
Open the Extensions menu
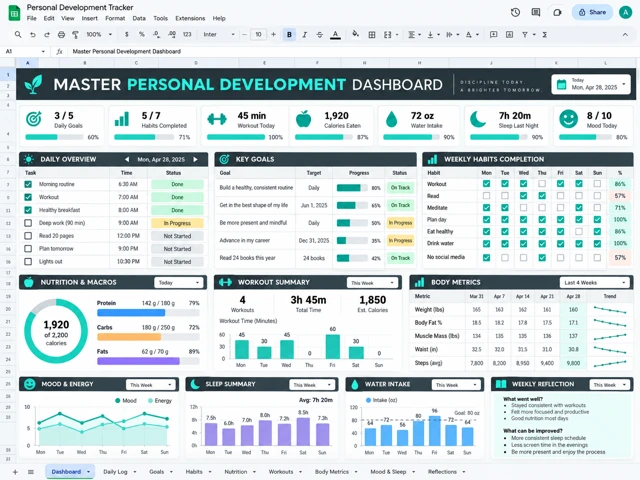click(x=190, y=18)
